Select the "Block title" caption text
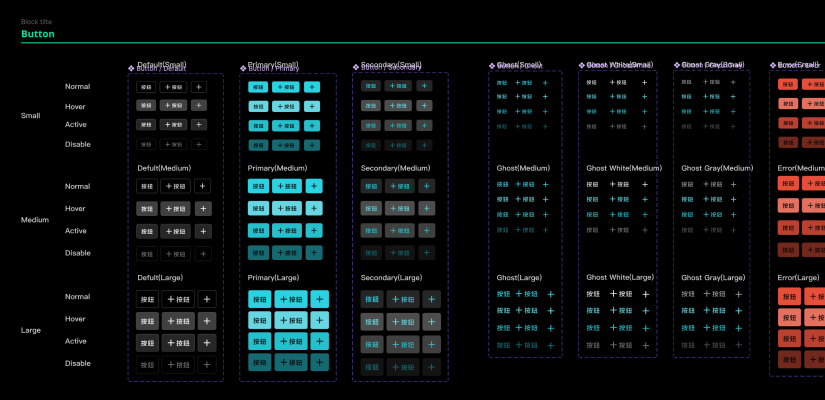Screen dimensions: 825x400 pyautogui.click(x=36, y=22)
